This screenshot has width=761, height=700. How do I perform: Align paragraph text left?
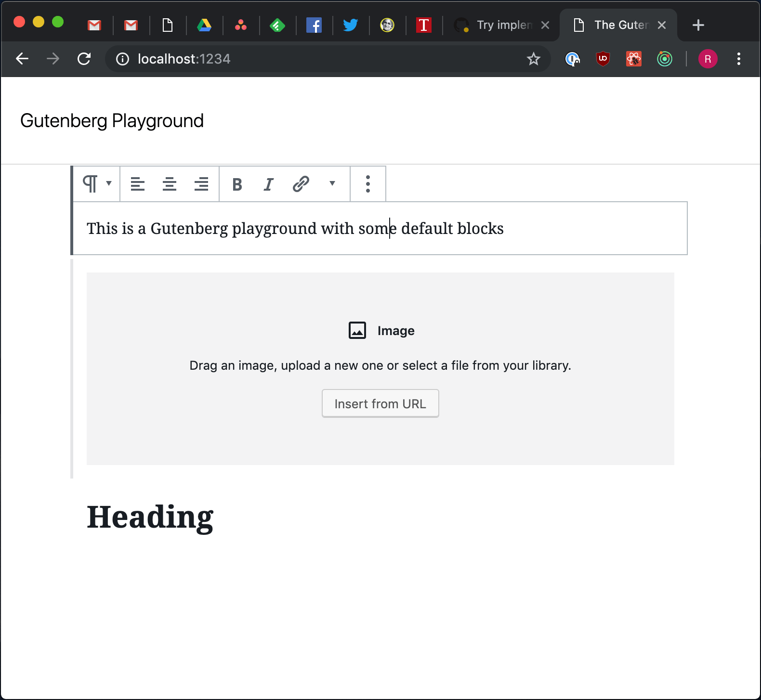[138, 184]
